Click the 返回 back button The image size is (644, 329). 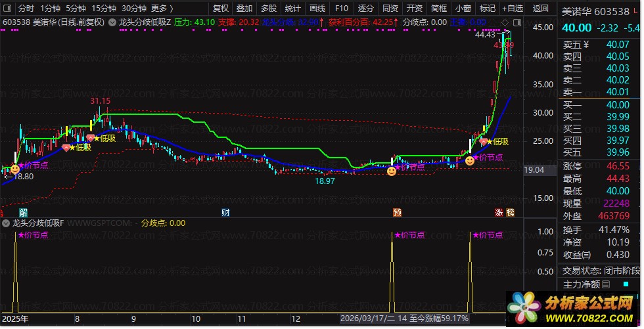click(540, 9)
